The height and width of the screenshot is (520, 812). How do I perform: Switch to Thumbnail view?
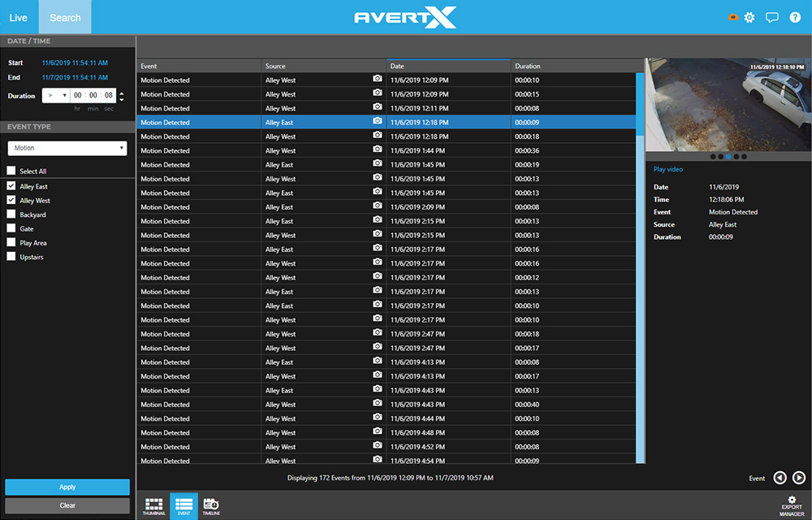click(153, 505)
